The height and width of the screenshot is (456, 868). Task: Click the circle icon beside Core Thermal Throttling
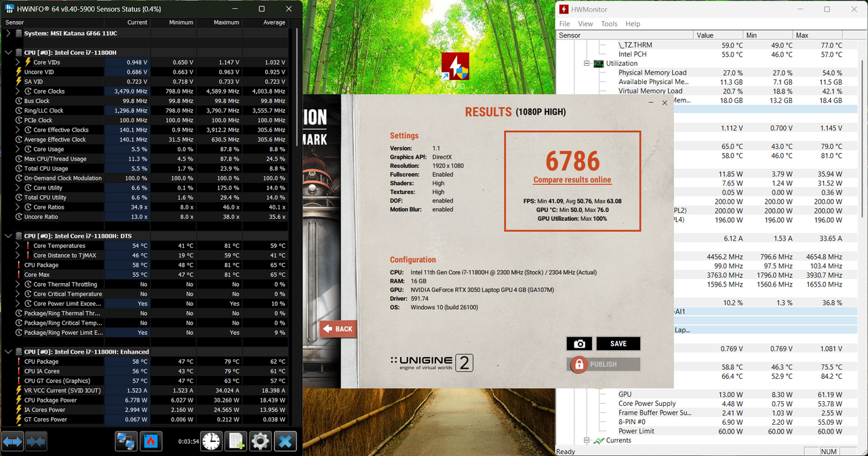[x=28, y=285]
